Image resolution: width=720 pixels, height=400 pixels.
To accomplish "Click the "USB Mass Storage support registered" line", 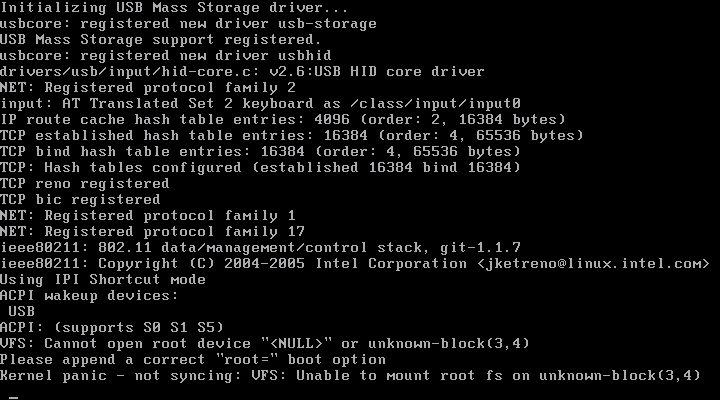I will coord(148,40).
